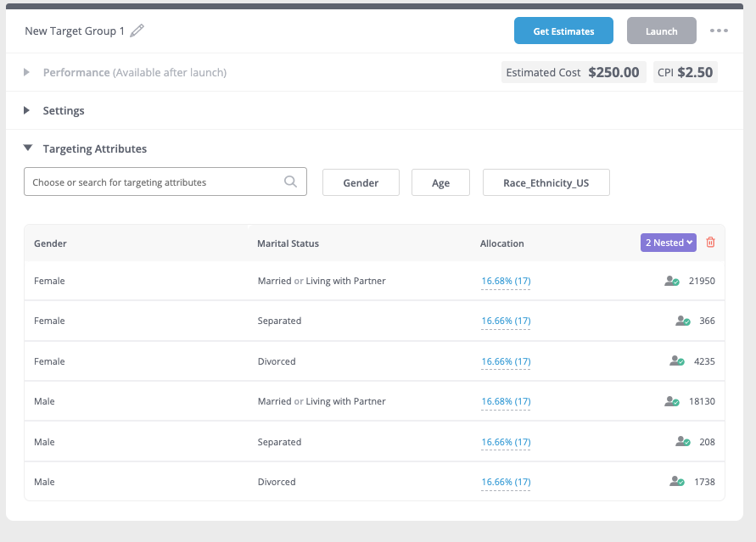756x542 pixels.
Task: Click respondent icon beside 366
Action: (x=683, y=321)
